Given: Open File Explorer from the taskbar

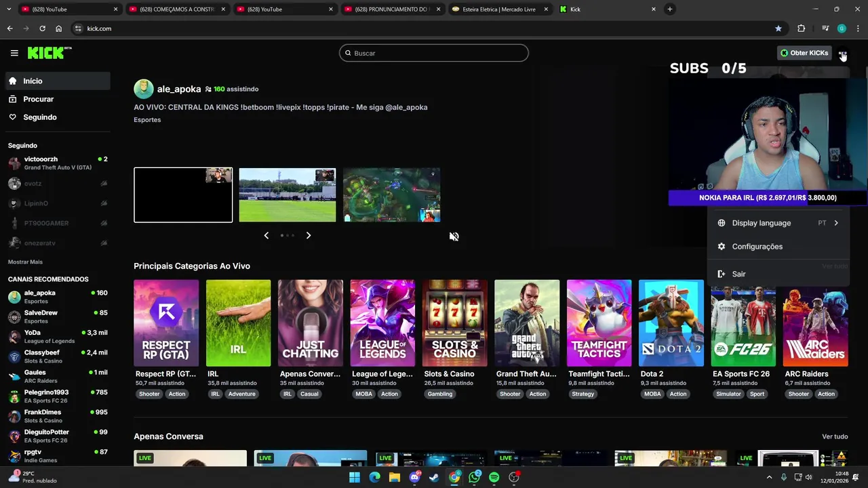Looking at the screenshot, I should click(x=395, y=477).
